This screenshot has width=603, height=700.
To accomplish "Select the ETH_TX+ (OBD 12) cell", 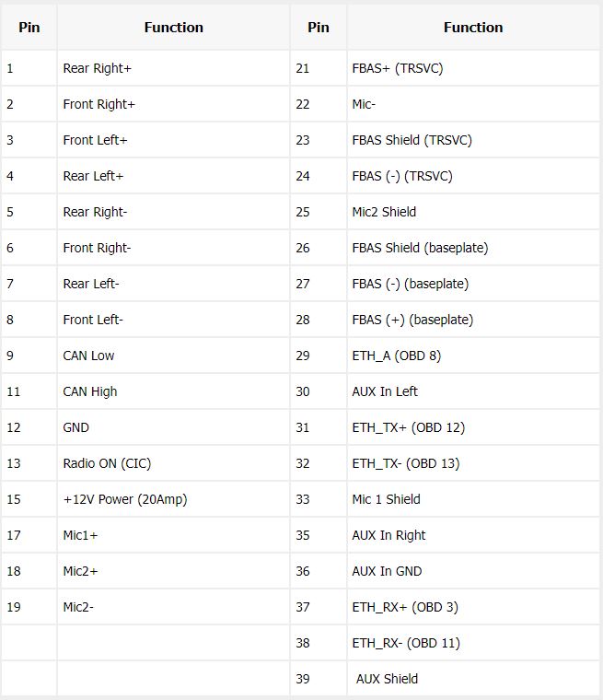I will 473,427.
